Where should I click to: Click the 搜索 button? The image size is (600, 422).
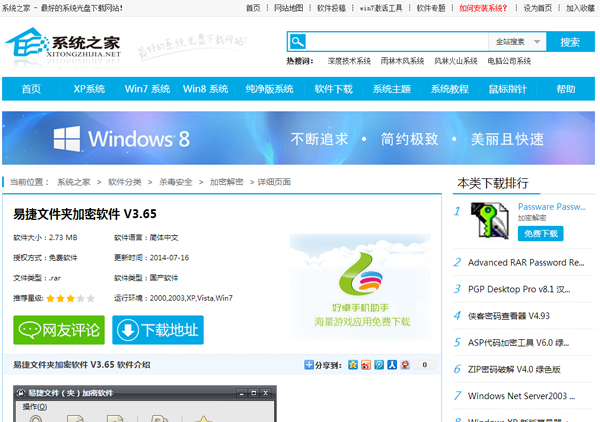click(x=570, y=42)
